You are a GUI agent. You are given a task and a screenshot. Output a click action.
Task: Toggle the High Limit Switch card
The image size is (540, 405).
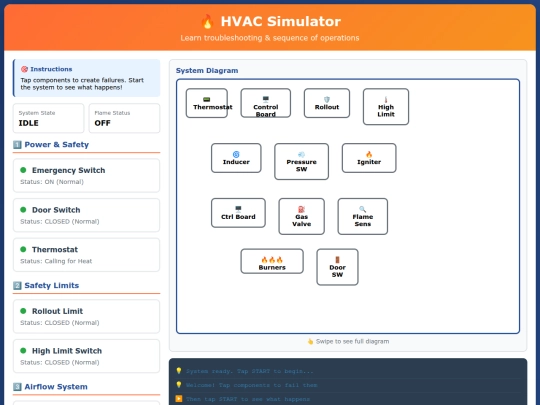coord(86,356)
